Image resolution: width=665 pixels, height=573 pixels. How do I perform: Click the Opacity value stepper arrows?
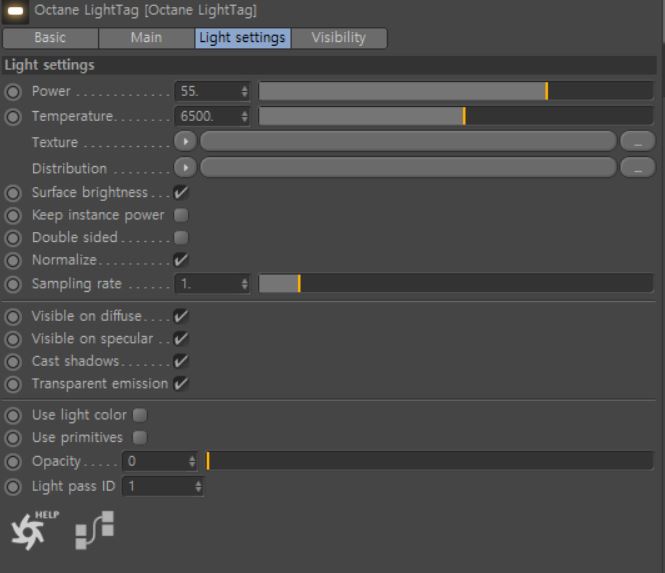pyautogui.click(x=192, y=461)
